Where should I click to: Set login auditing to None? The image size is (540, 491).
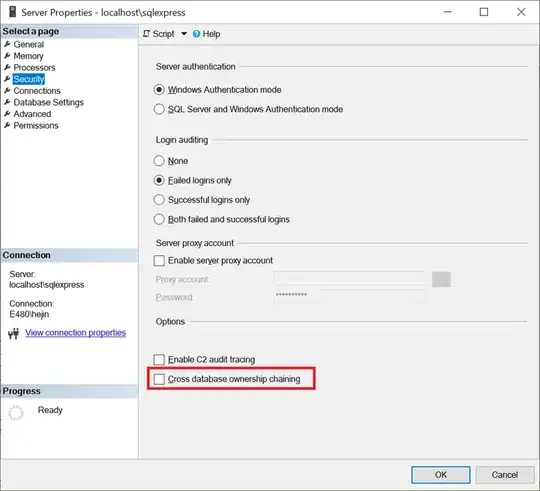click(x=159, y=161)
